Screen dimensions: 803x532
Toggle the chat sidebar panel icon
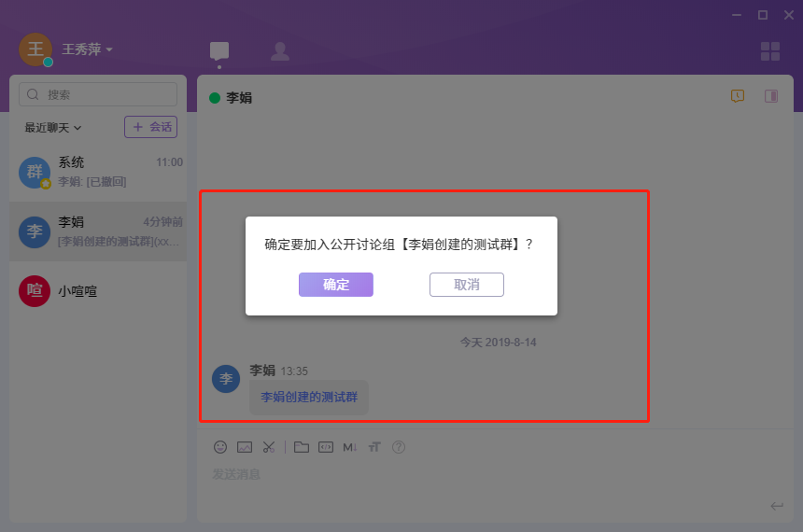[x=771, y=96]
